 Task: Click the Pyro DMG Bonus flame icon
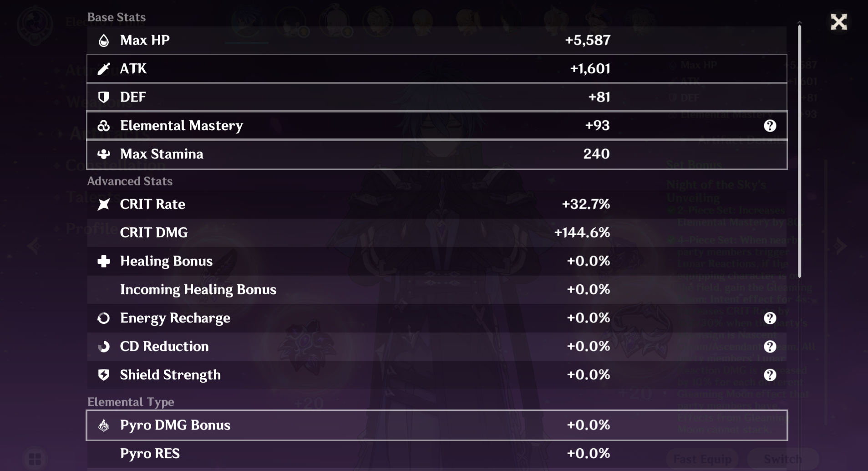(x=104, y=425)
